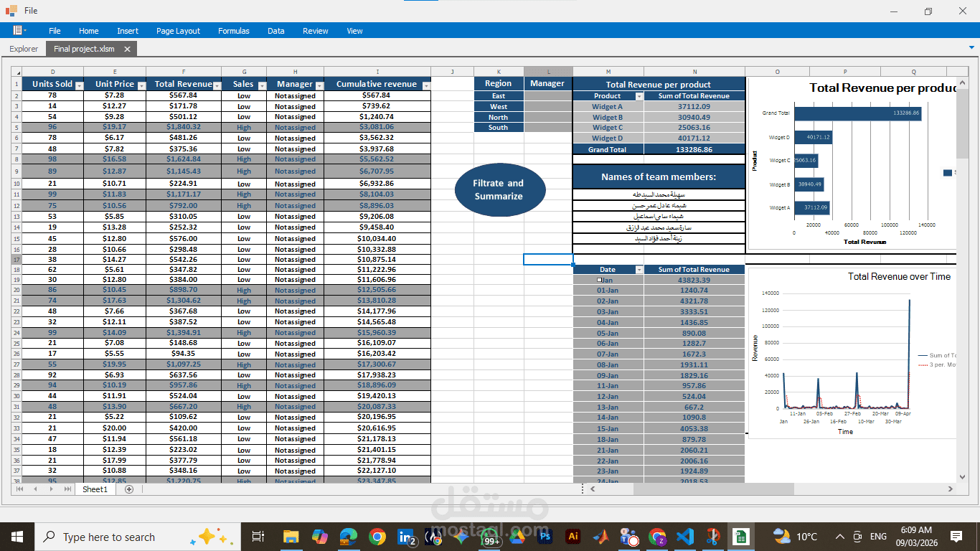Close the Final project.xlsm tab
This screenshot has width=980, height=551.
pos(128,49)
